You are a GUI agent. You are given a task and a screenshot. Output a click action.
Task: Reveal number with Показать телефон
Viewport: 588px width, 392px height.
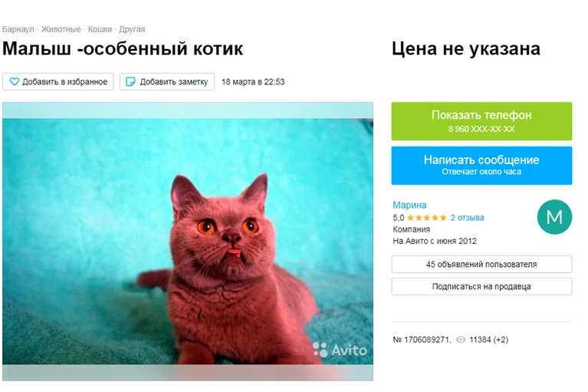click(481, 121)
